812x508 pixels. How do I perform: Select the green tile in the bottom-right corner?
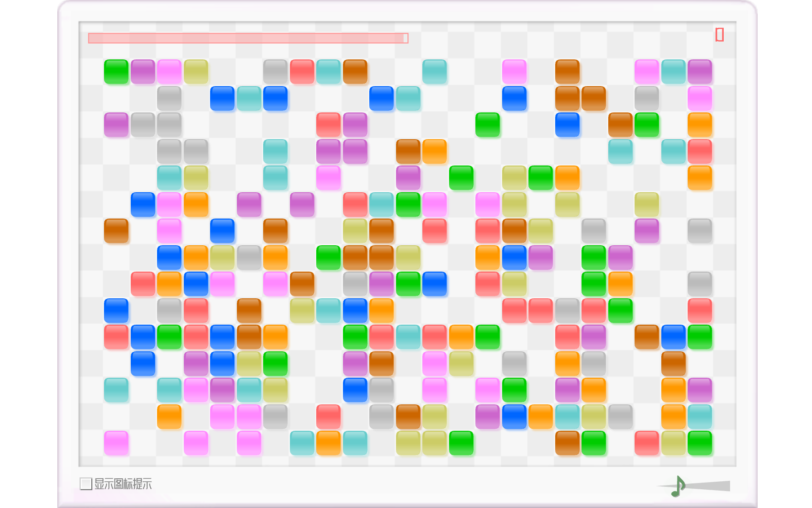[700, 443]
